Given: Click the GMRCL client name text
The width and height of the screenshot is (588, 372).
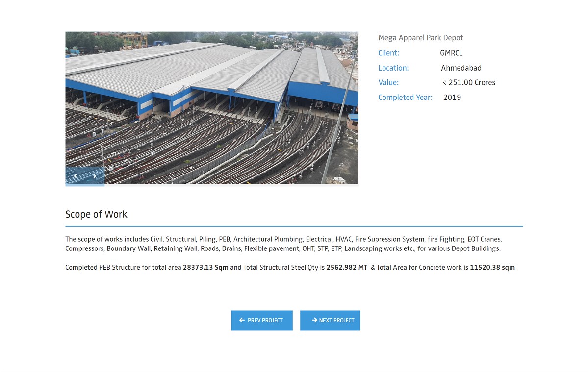Looking at the screenshot, I should point(451,53).
